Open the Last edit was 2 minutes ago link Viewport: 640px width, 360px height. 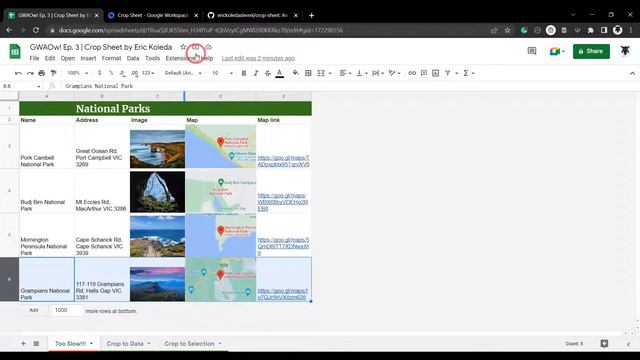[x=258, y=58]
